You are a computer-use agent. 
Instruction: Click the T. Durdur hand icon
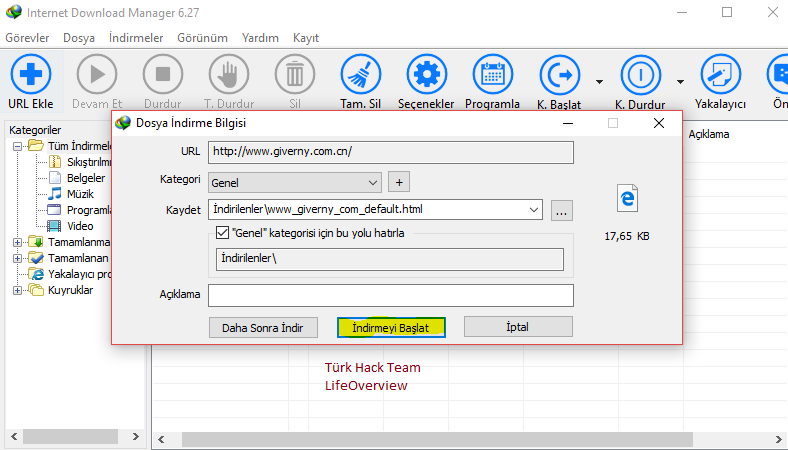tap(229, 74)
